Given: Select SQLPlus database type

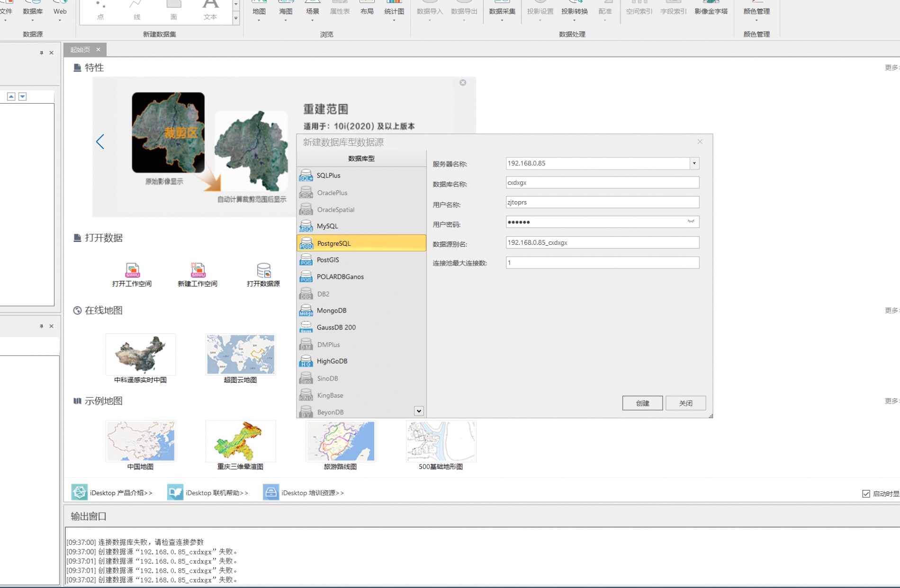Looking at the screenshot, I should [x=361, y=176].
